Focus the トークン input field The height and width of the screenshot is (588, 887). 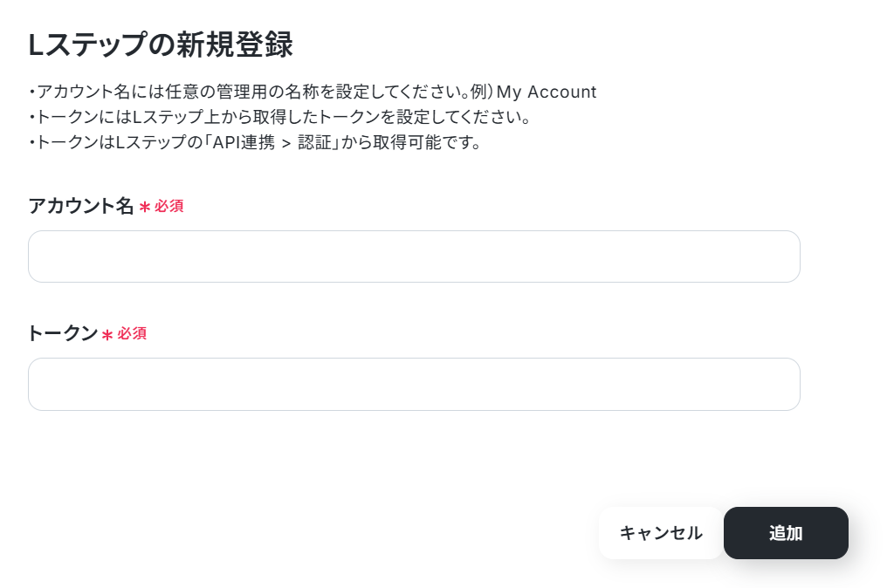click(x=414, y=384)
